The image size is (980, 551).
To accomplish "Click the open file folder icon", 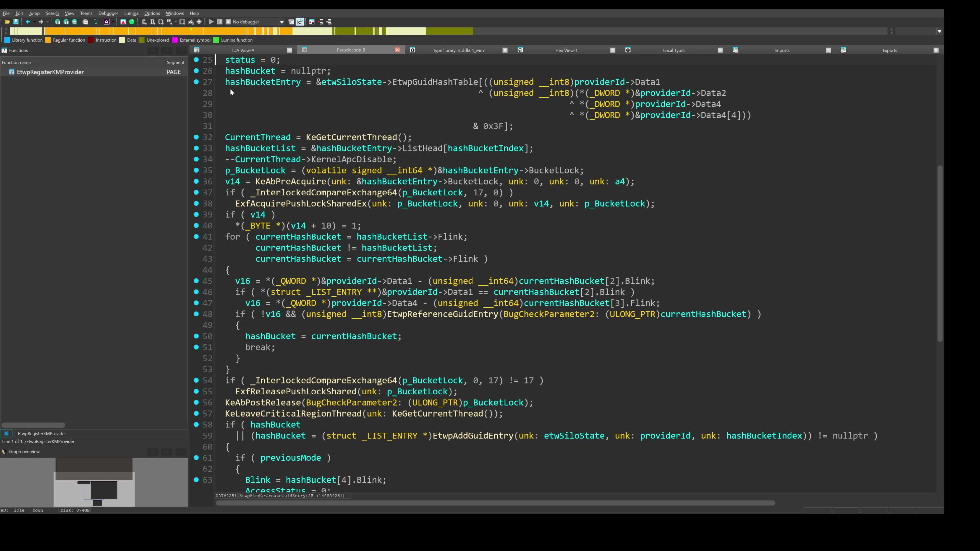I will click(x=7, y=22).
